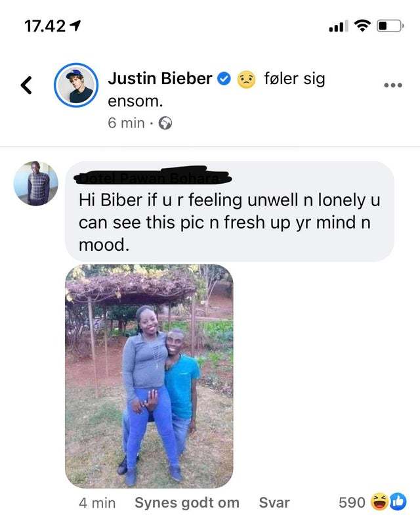Tap the blue verified badge
Screen dimensions: 420x524
click(x=224, y=79)
